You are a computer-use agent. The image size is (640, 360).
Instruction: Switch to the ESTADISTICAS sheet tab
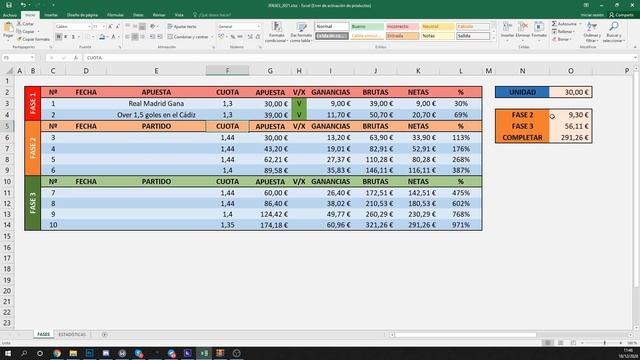click(x=72, y=334)
